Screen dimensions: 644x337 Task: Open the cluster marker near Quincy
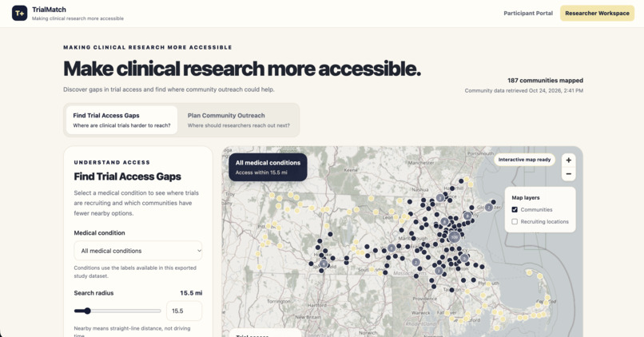point(464,258)
